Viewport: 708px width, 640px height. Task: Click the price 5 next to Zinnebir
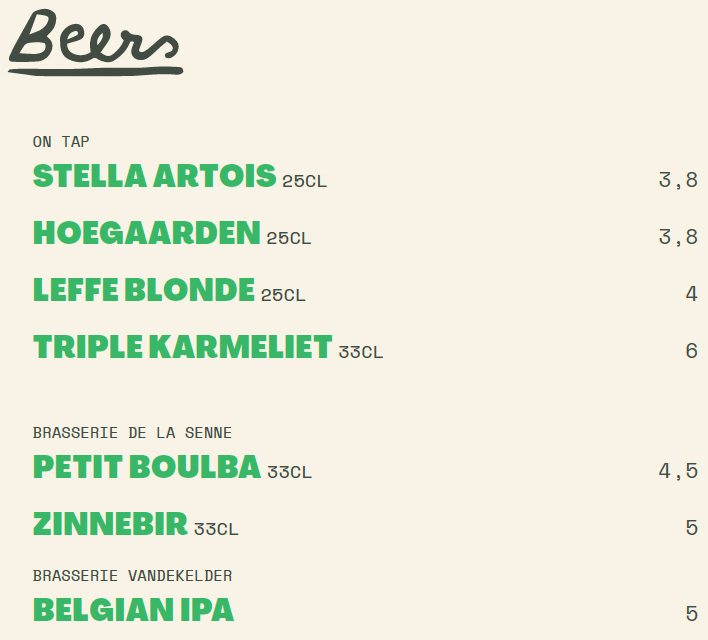692,528
